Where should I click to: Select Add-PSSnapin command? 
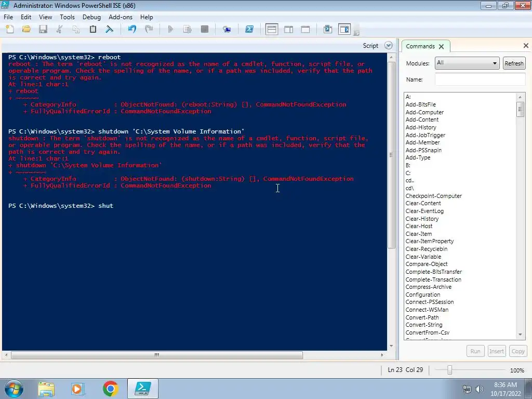[423, 150]
